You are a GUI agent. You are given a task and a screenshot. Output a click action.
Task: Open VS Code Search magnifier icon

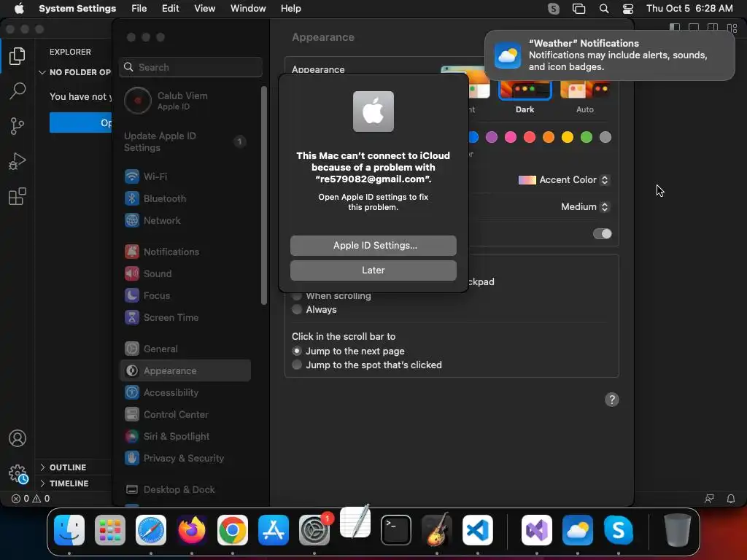pyautogui.click(x=18, y=90)
